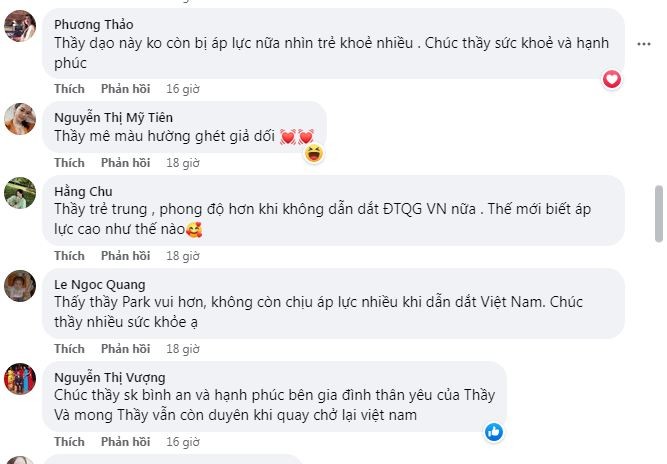This screenshot has width=667, height=464.
Task: Like Phương Thảo's comment with Thích
Action: (x=69, y=88)
